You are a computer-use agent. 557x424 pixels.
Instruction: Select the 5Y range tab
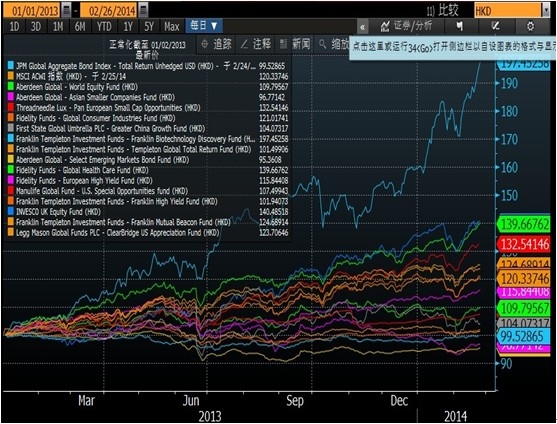[149, 26]
